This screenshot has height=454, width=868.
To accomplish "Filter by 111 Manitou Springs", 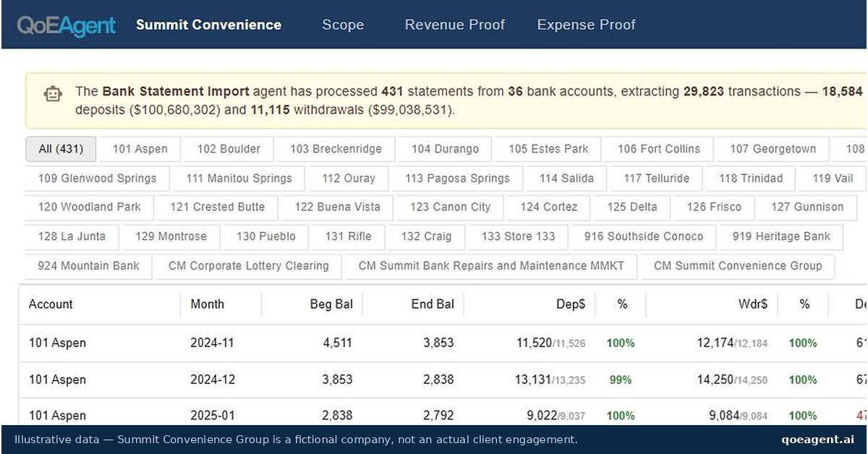I will tap(239, 179).
